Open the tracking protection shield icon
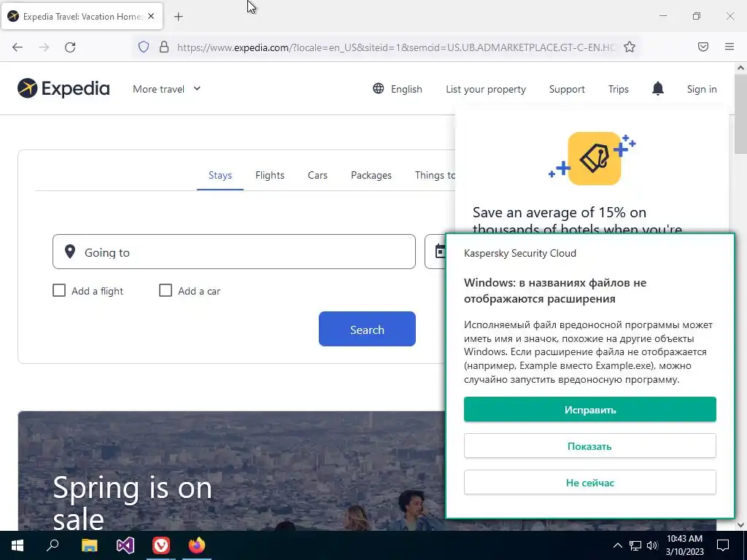Viewport: 747px width, 560px height. tap(144, 47)
